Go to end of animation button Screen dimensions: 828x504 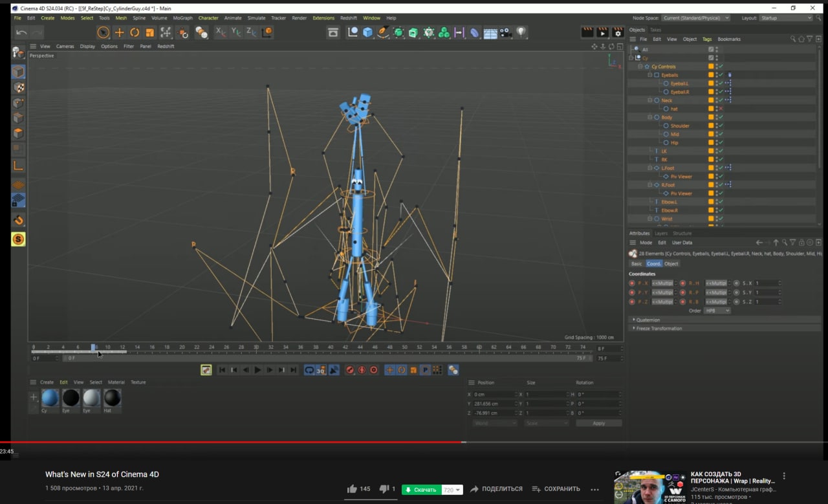tap(294, 370)
